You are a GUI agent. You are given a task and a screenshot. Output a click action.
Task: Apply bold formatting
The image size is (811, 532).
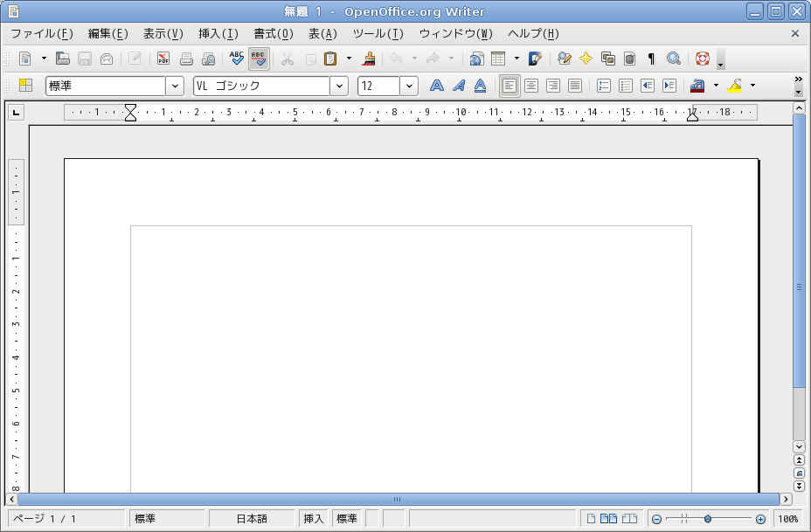coord(436,86)
